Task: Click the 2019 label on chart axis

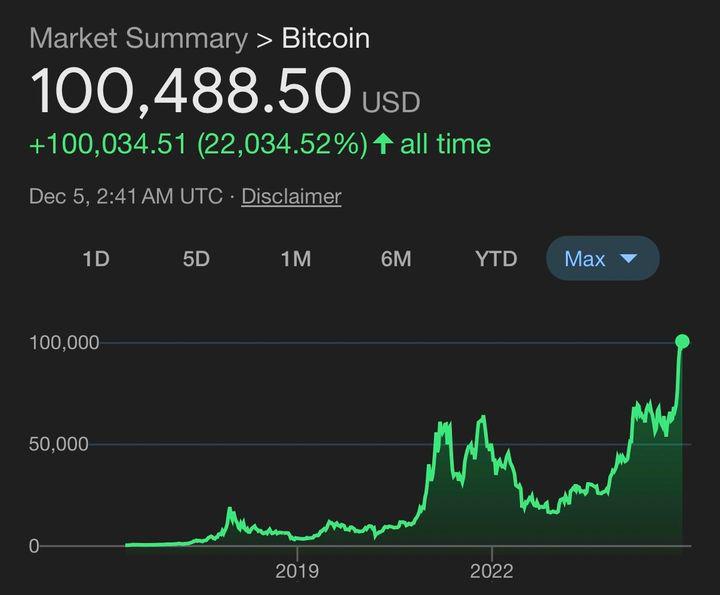Action: pos(297,571)
